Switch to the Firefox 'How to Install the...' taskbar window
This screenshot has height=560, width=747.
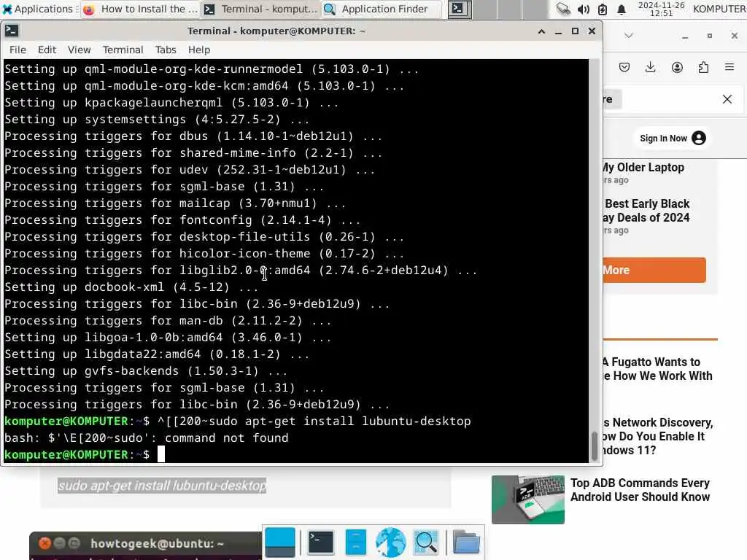140,9
